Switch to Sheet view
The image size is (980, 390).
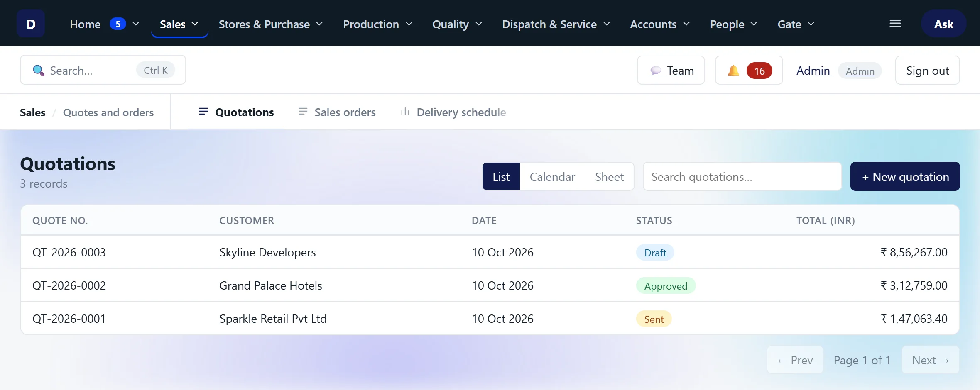609,177
